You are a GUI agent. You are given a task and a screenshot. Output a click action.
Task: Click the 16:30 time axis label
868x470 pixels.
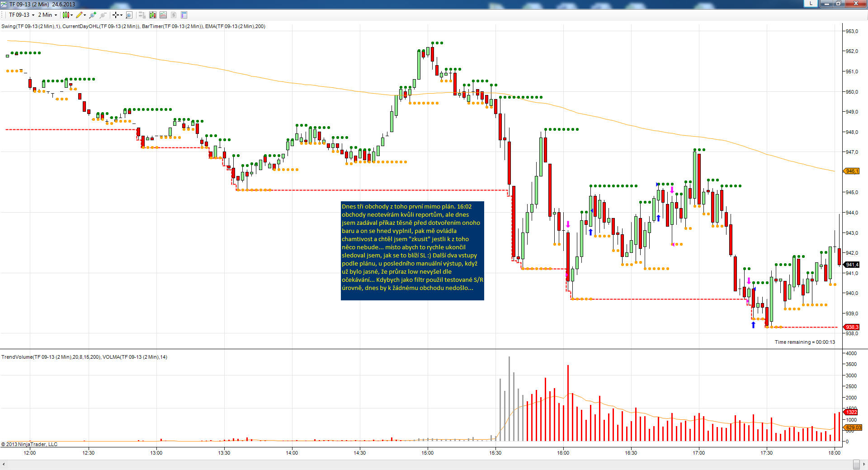[x=631, y=453]
